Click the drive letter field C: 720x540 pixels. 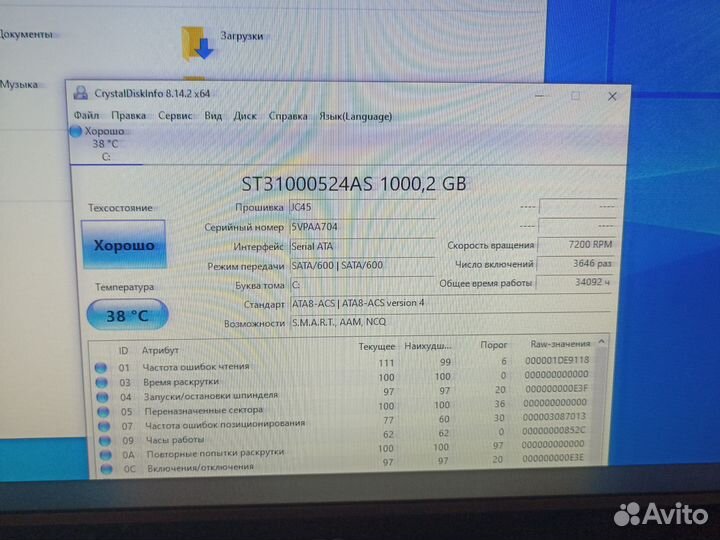pos(362,285)
